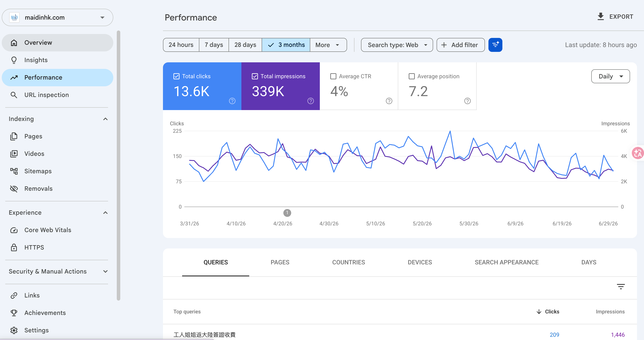Uncheck the Total impressions checkbox

[x=255, y=76]
